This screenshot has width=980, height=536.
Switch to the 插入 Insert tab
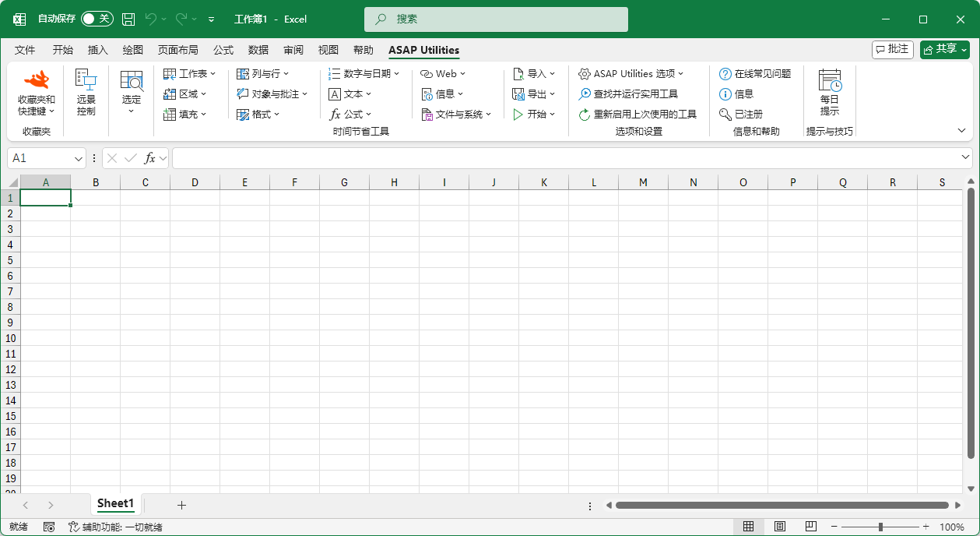click(98, 50)
